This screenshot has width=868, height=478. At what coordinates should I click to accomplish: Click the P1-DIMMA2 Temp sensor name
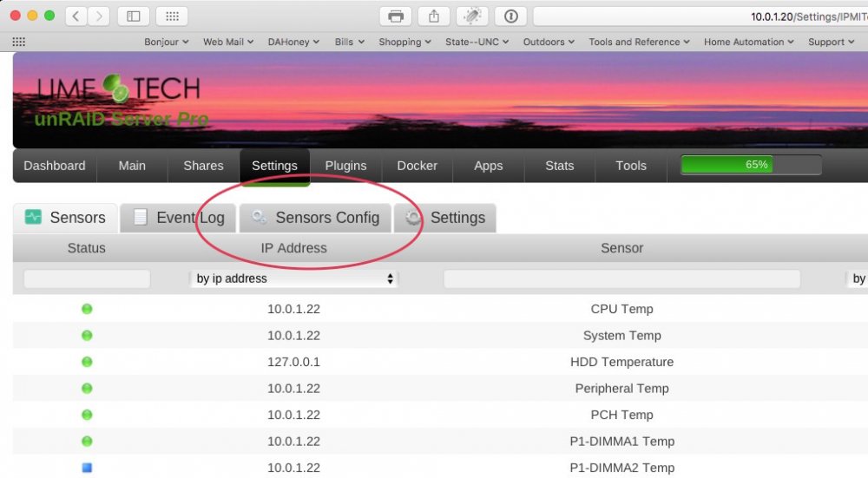point(621,468)
